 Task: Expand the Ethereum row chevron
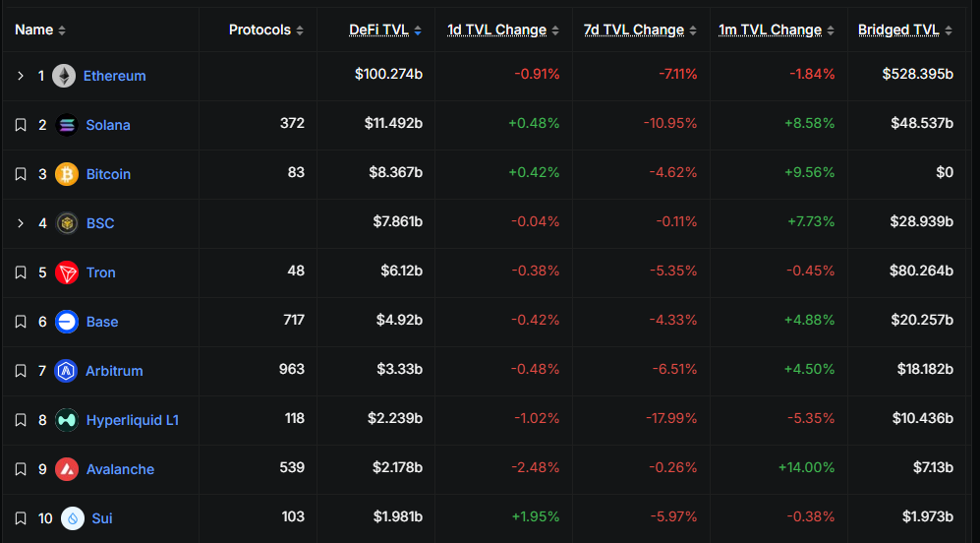21,76
